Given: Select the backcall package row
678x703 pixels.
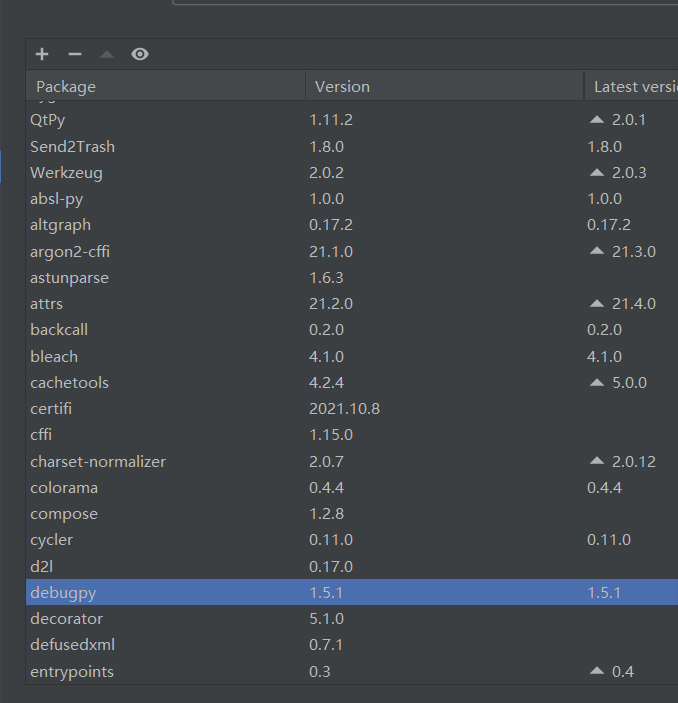Looking at the screenshot, I should point(352,330).
